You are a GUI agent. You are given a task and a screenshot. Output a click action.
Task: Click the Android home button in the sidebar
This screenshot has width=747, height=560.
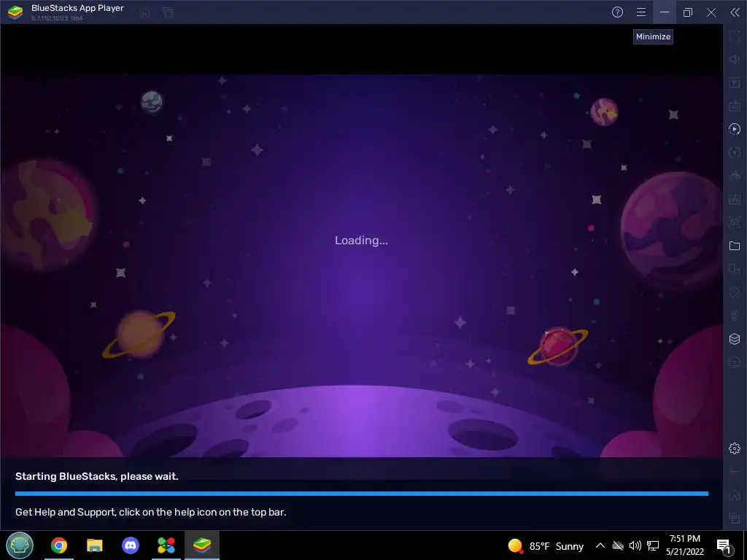[x=735, y=495]
